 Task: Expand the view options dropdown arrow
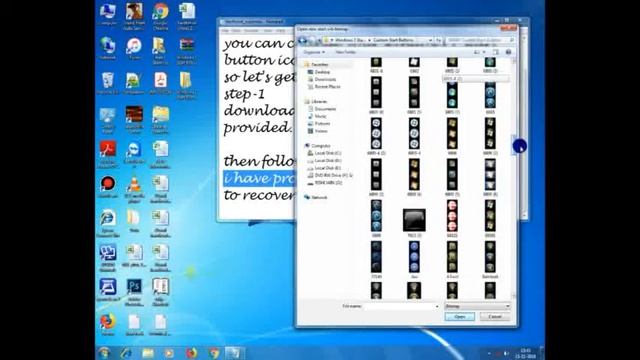[x=484, y=52]
